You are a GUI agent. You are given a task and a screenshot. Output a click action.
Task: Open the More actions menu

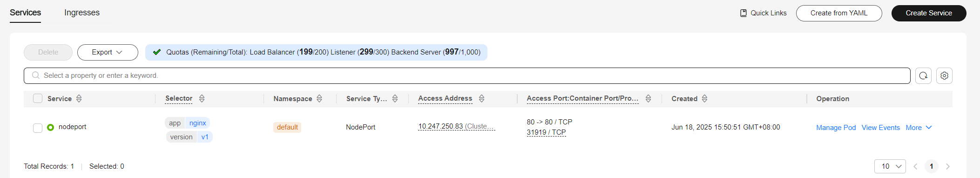tap(919, 128)
